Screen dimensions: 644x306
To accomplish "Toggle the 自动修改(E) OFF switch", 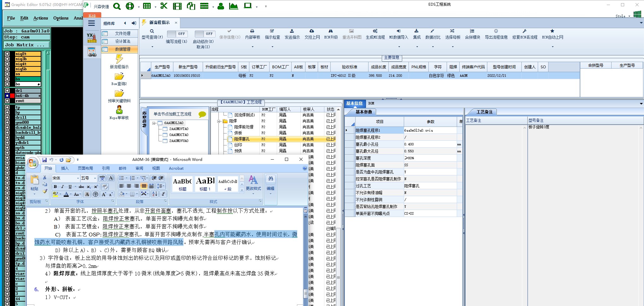I will 205,34.
